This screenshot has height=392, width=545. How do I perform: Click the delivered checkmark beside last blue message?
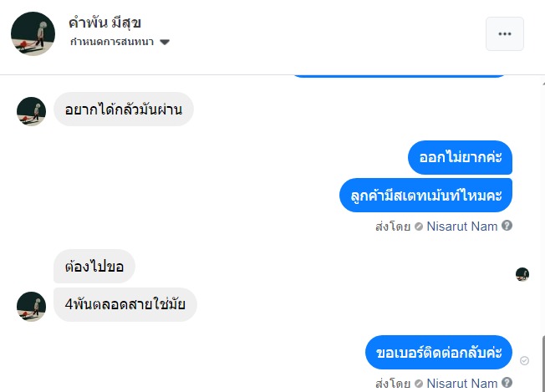coord(524,360)
